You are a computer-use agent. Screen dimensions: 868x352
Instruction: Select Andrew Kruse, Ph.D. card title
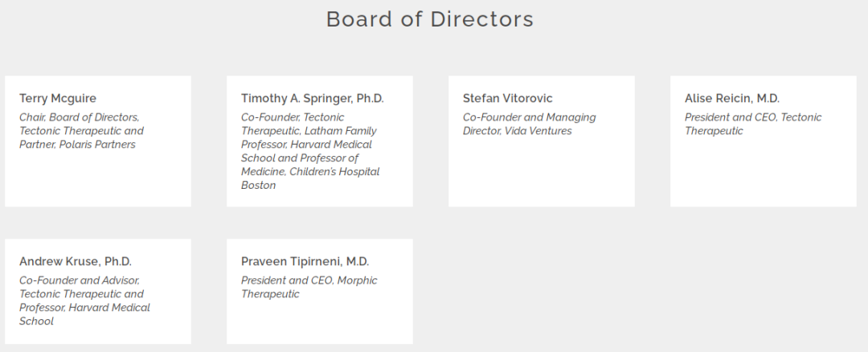pos(76,261)
